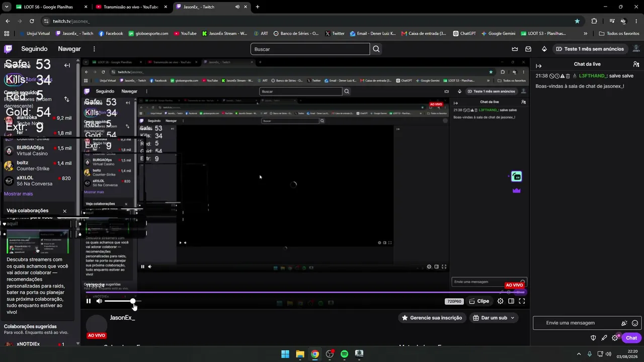The image size is (644, 362).
Task: Pause the live stream
Action: coord(89,301)
